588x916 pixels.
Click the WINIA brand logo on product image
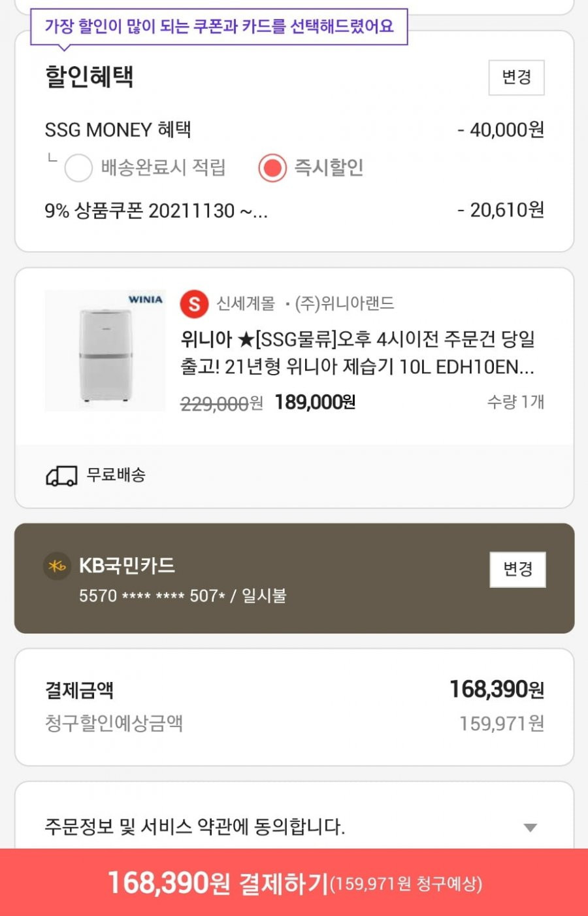145,299
